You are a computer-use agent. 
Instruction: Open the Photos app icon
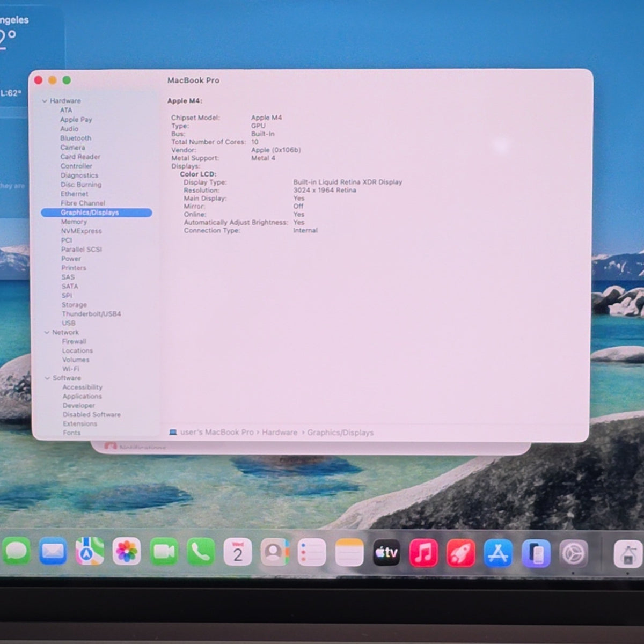tap(127, 552)
